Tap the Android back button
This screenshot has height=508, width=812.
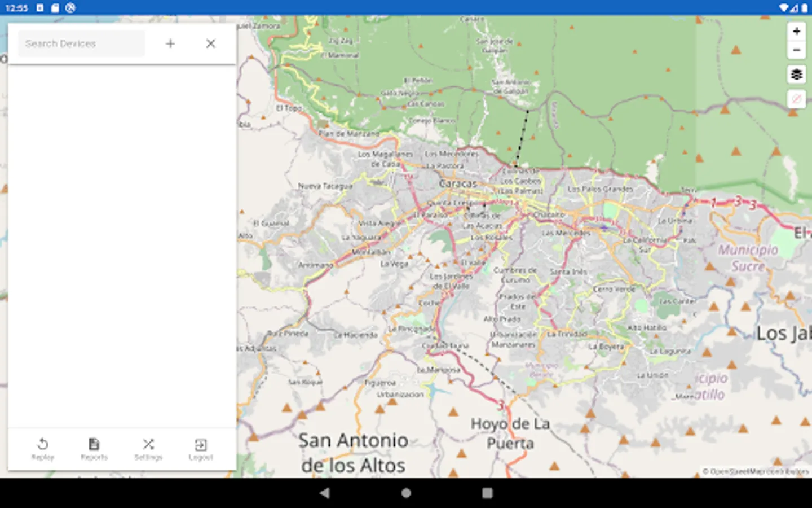[324, 493]
